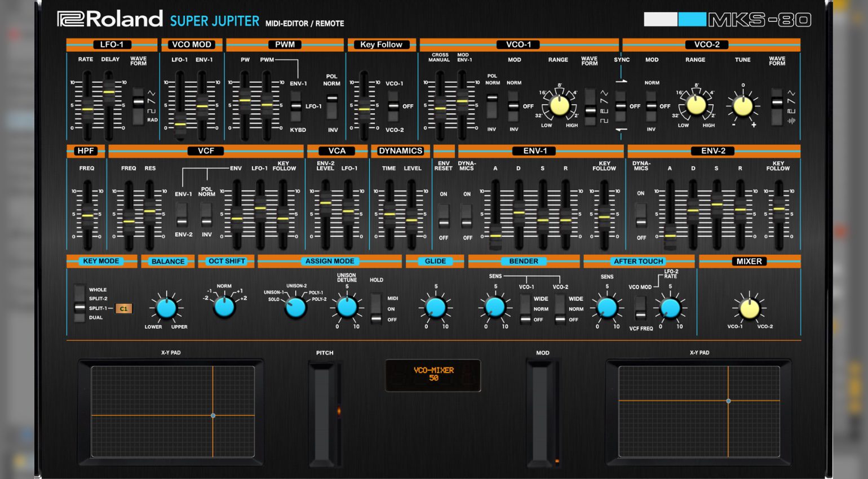Image resolution: width=868 pixels, height=479 pixels.
Task: Click the AFTER TOUCH label
Action: click(x=639, y=261)
